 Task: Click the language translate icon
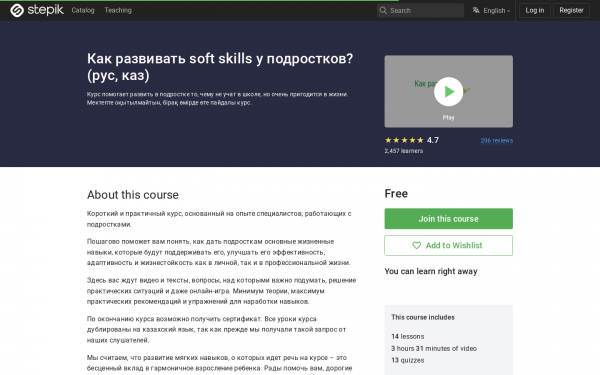tap(476, 10)
